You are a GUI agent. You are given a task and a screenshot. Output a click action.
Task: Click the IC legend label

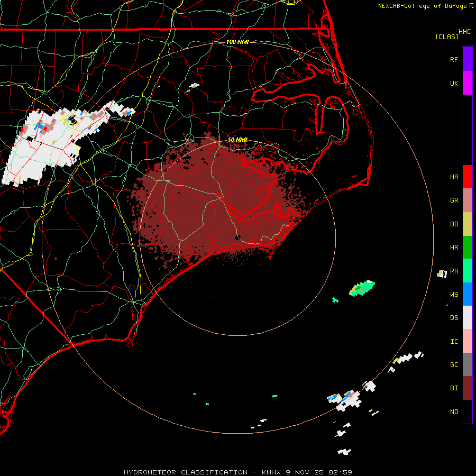[x=454, y=342]
